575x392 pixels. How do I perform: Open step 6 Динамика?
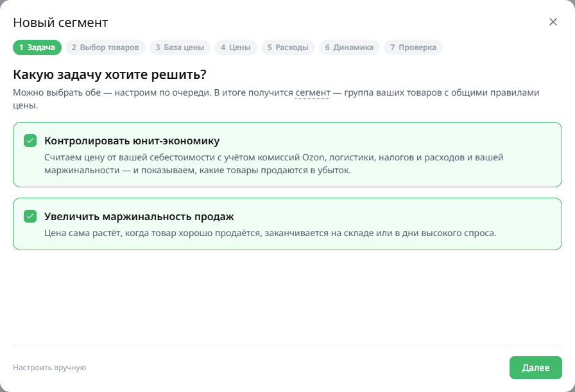[x=349, y=47]
